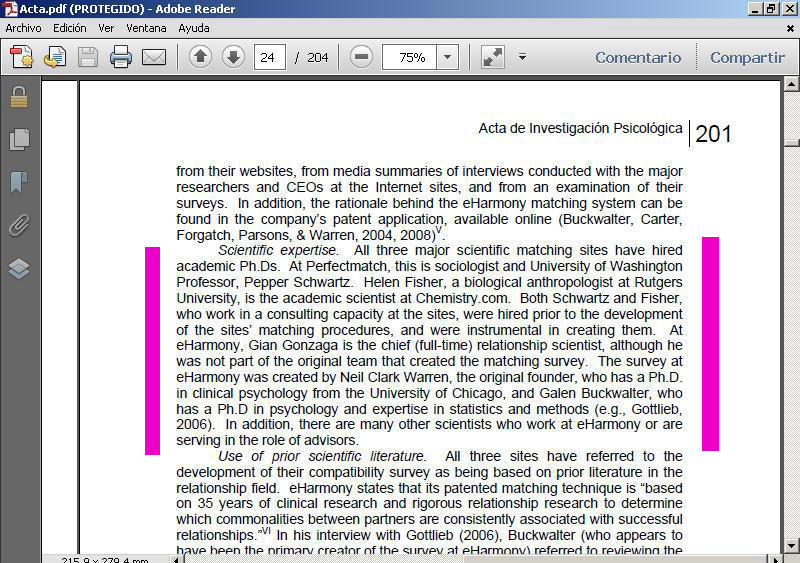
Task: Click the open file icon in the toolbar
Action: (55, 57)
